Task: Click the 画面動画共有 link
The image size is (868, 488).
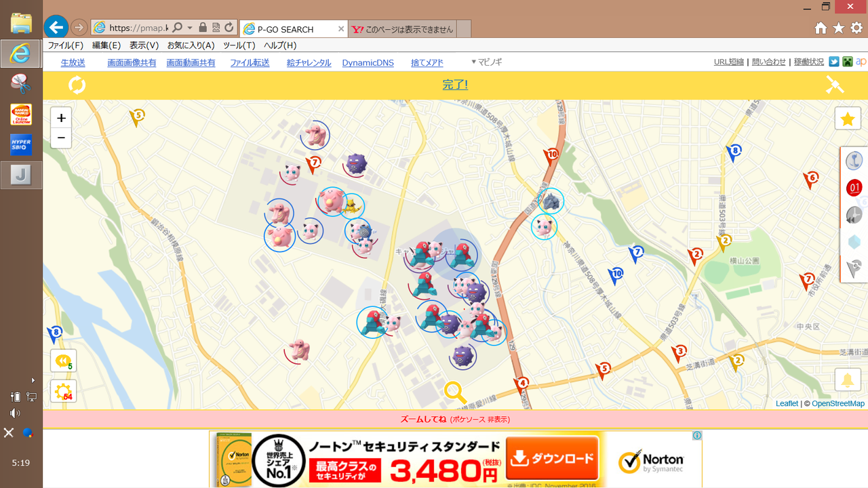Action: (191, 62)
